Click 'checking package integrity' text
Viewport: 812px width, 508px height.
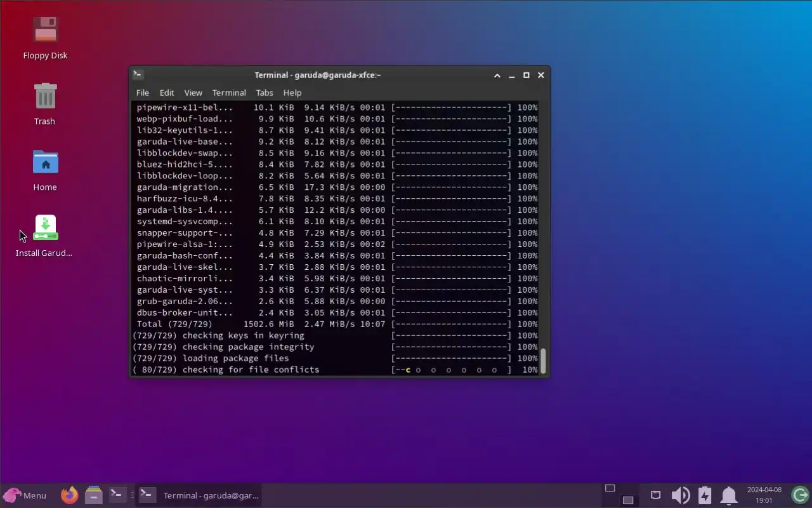[248, 347]
